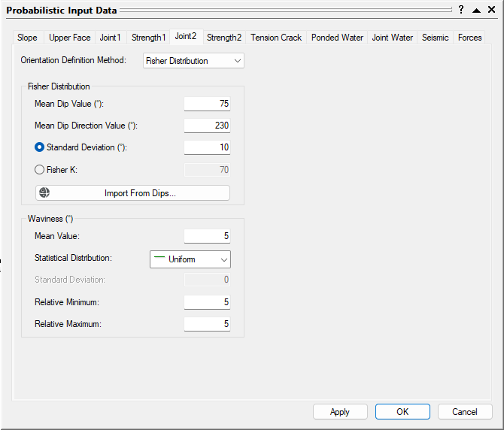Go to the Strength2 tab
The width and height of the screenshot is (504, 430).
[224, 38]
